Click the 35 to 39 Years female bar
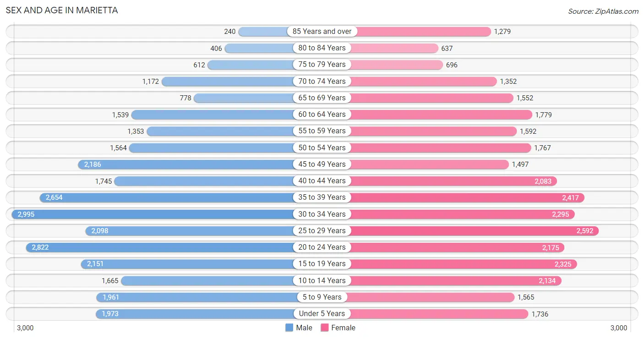 point(465,197)
